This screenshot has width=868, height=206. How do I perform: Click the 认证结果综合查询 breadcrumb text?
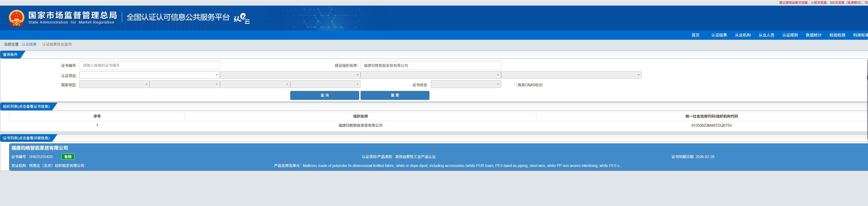click(x=57, y=44)
